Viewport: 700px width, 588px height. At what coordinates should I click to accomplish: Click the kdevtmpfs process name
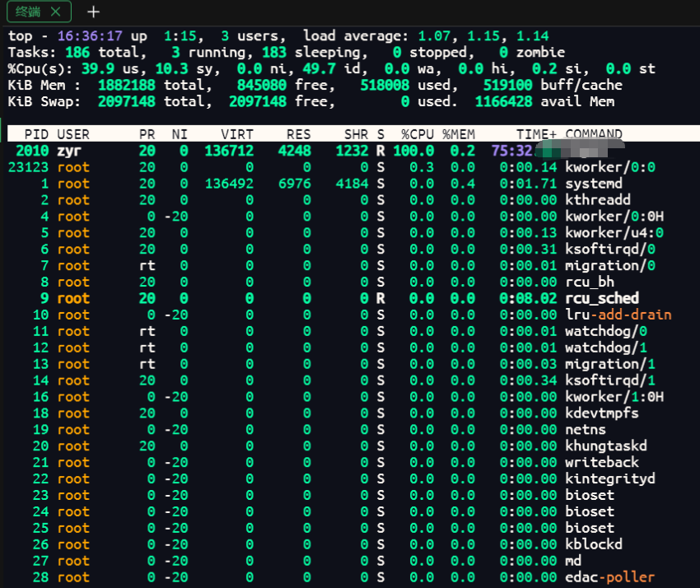tap(601, 413)
